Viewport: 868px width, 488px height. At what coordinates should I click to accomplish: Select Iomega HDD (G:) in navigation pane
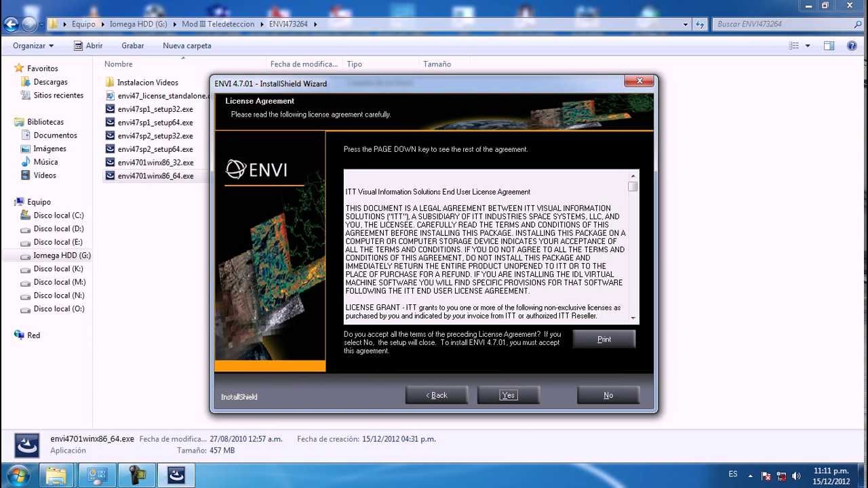coord(61,256)
